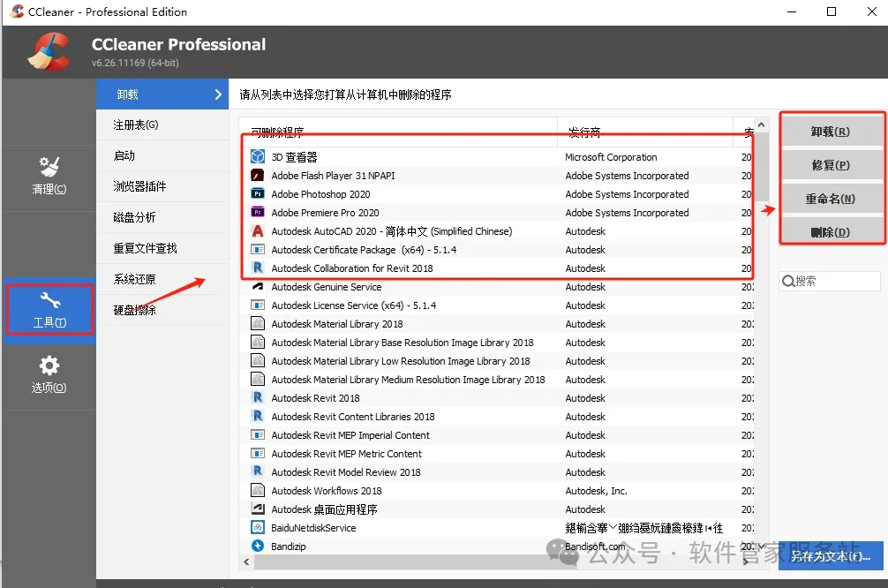Select the Autodesk Material Library Low Resolution row
The image size is (888, 588).
pyautogui.click(x=497, y=361)
